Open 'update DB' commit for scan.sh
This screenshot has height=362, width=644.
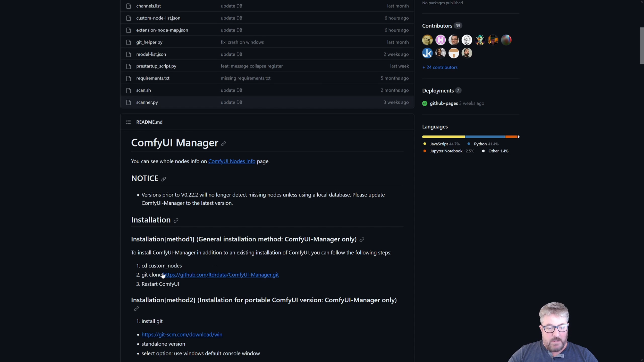[x=231, y=90]
